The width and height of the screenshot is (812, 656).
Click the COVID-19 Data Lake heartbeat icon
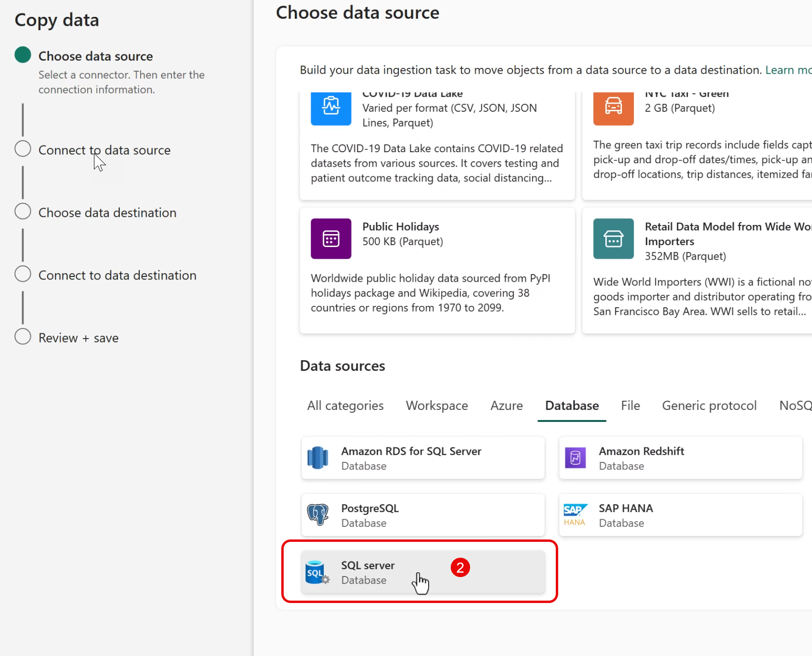coord(331,106)
